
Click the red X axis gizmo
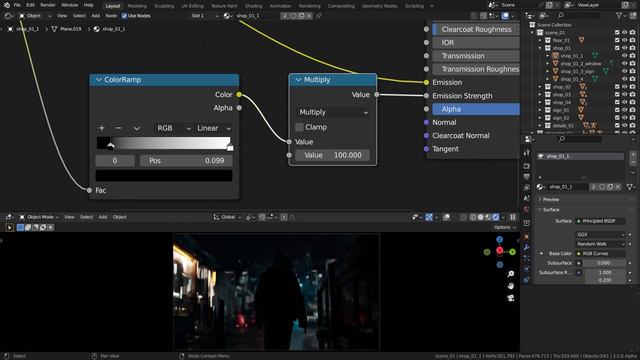(x=500, y=250)
